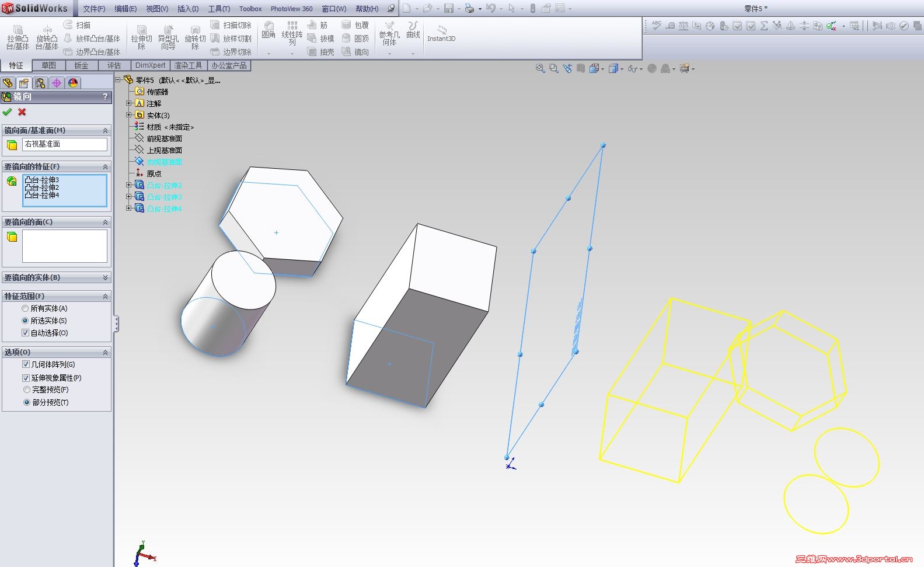
Task: Collapse the 选项(O) section
Action: [106, 352]
